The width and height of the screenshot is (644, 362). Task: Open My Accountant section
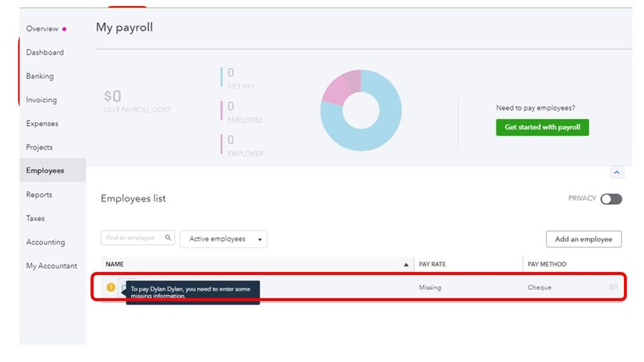(52, 266)
